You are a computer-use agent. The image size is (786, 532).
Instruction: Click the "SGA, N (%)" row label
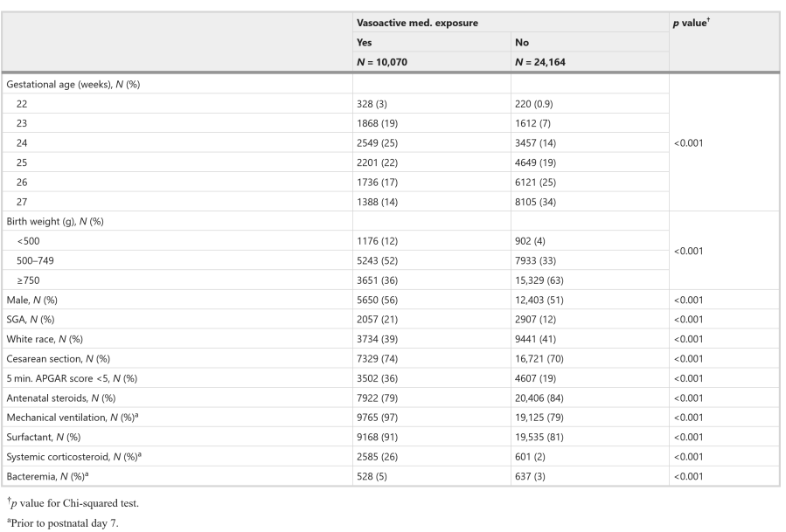(33, 320)
